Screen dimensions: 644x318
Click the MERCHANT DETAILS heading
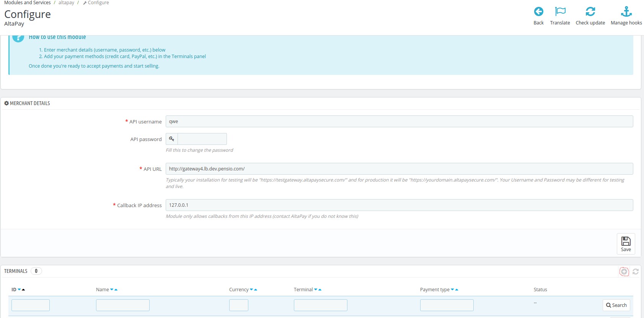tap(30, 103)
